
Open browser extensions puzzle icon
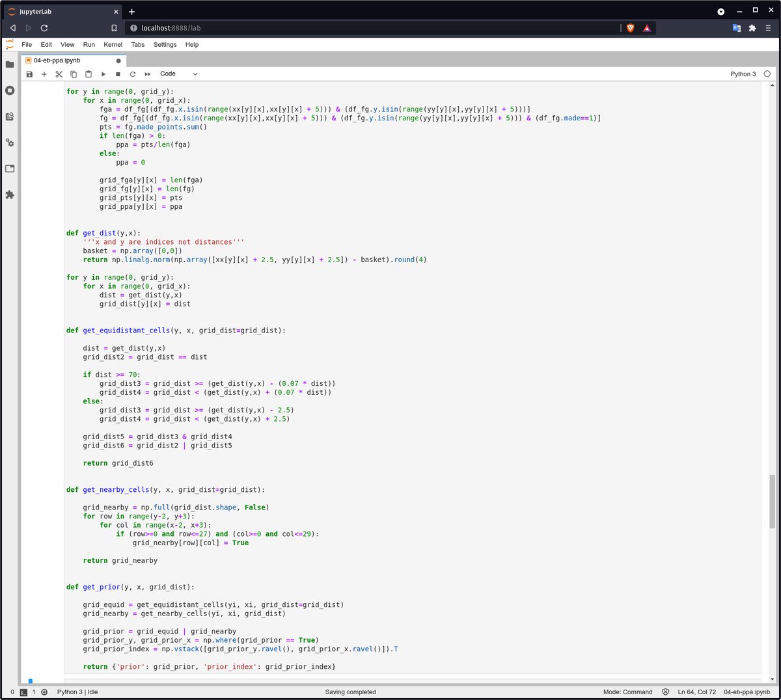coord(752,28)
